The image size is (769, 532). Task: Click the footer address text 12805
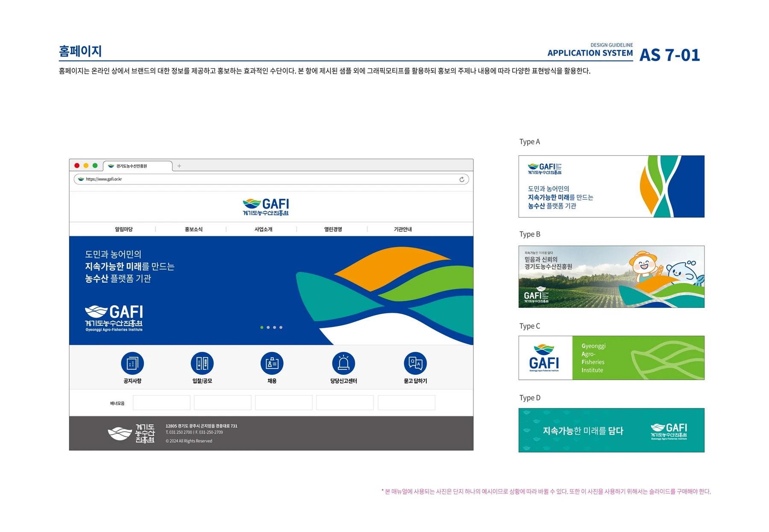tap(202, 426)
